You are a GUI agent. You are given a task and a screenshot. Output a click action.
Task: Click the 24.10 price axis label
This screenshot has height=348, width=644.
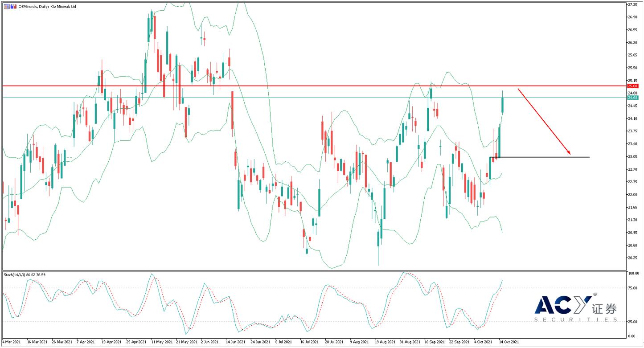(632, 119)
